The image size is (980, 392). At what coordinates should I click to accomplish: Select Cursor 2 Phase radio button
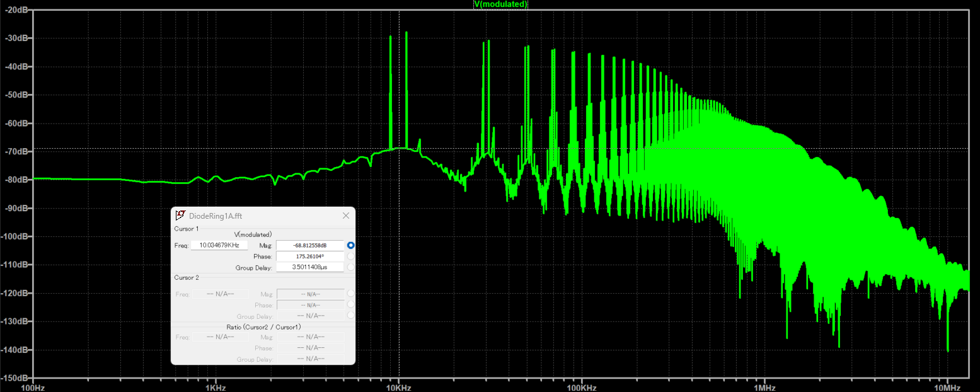pos(350,304)
